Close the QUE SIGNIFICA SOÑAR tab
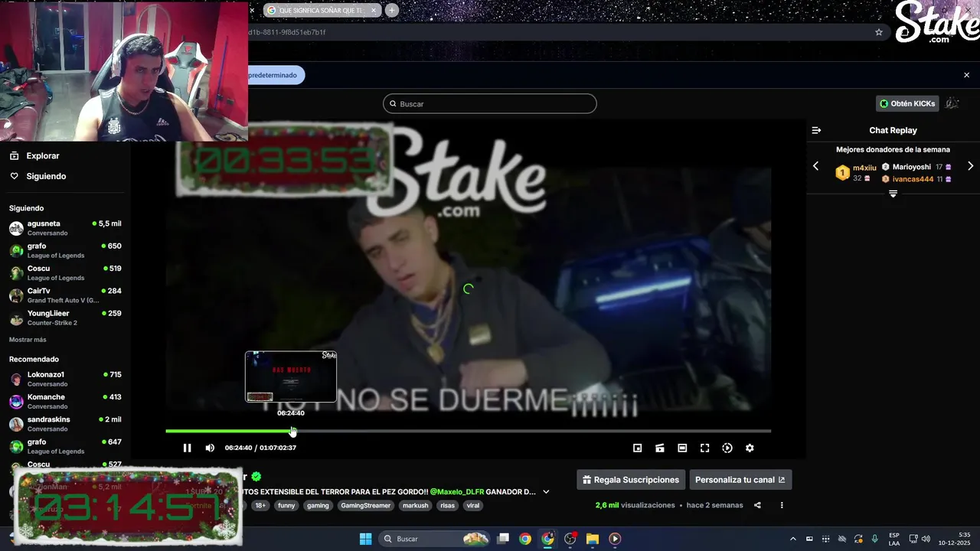The height and width of the screenshot is (551, 980). pyautogui.click(x=374, y=10)
